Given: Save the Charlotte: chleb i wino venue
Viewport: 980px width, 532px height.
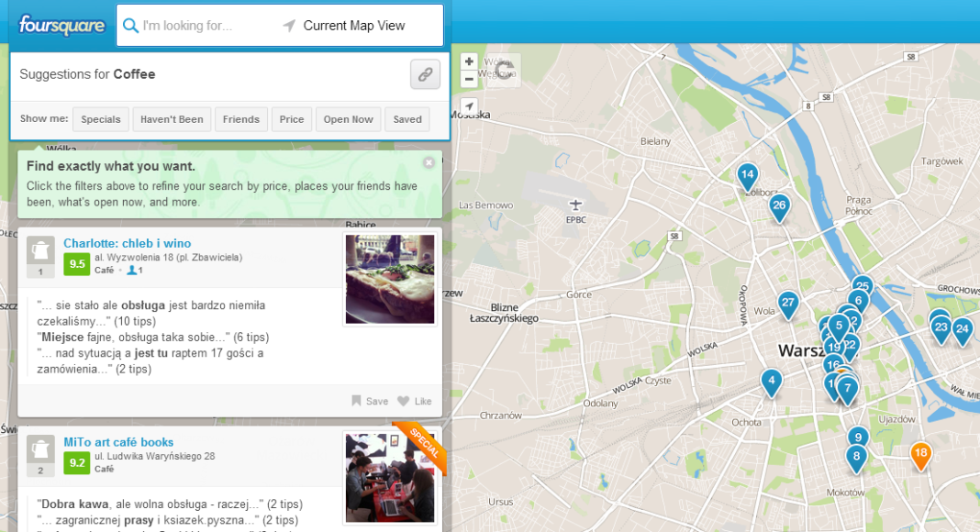Looking at the screenshot, I should (x=370, y=401).
